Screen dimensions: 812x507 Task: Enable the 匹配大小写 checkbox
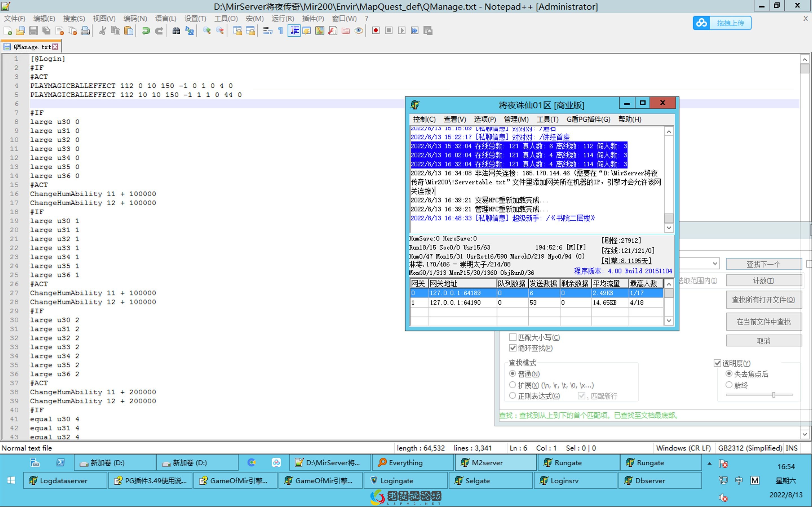[513, 337]
